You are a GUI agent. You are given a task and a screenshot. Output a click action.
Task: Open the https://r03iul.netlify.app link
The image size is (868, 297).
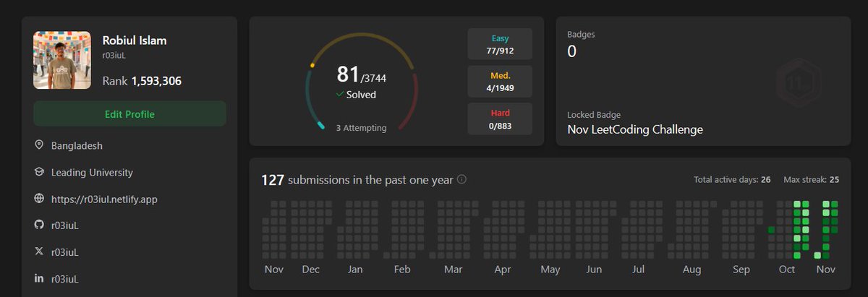[104, 199]
